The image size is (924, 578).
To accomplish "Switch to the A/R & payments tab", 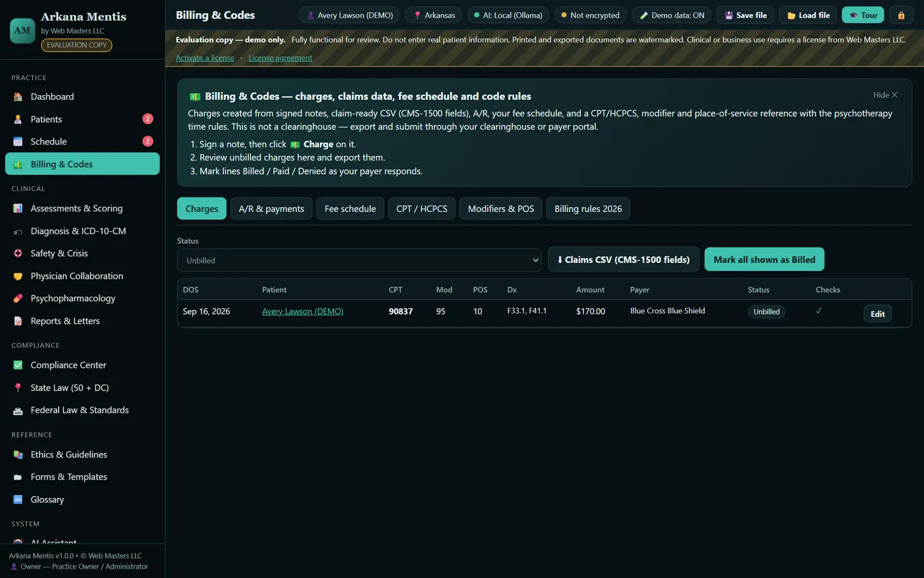I will (x=271, y=209).
